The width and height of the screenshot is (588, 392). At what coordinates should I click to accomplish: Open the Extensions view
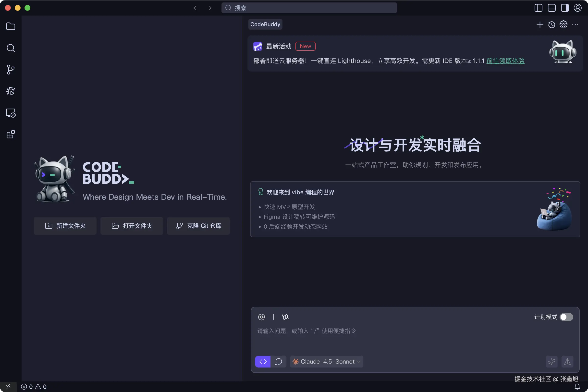11,134
